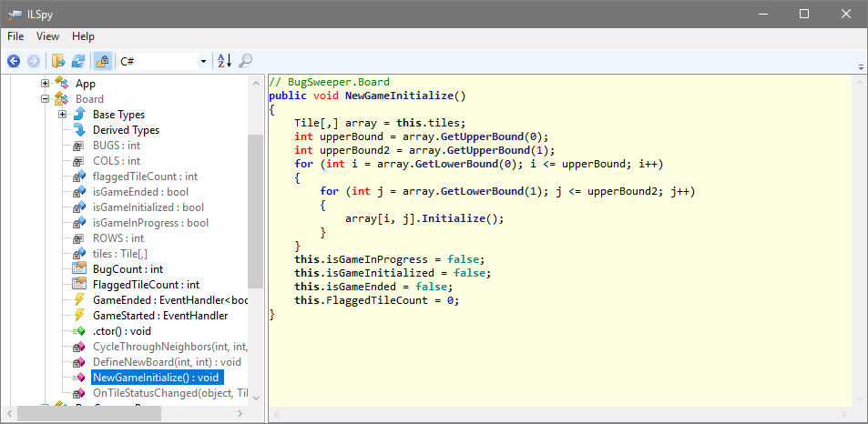Click isGameInProgress member link in code
The height and width of the screenshot is (424, 868).
click(x=376, y=259)
